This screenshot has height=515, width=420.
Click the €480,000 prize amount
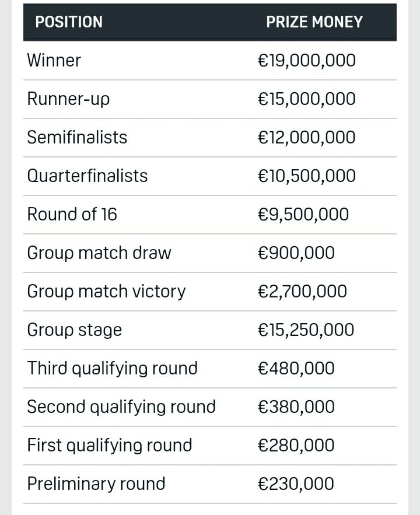(296, 369)
